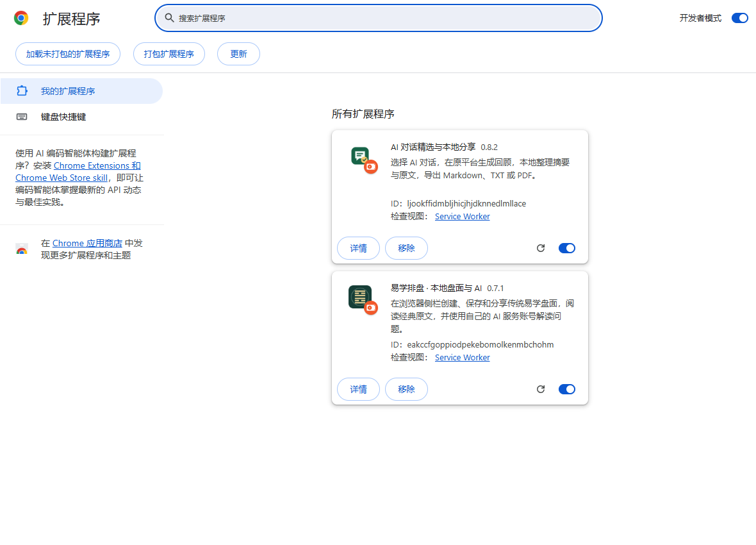Open the Chrome Extensions 和 Chrome Web Store skill link
The image size is (756, 545).
(x=78, y=171)
